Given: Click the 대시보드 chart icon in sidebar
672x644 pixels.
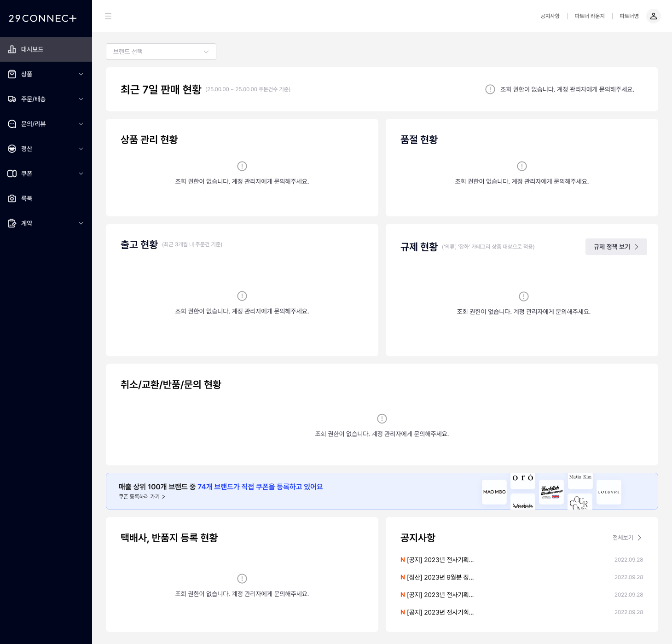Looking at the screenshot, I should (x=12, y=49).
